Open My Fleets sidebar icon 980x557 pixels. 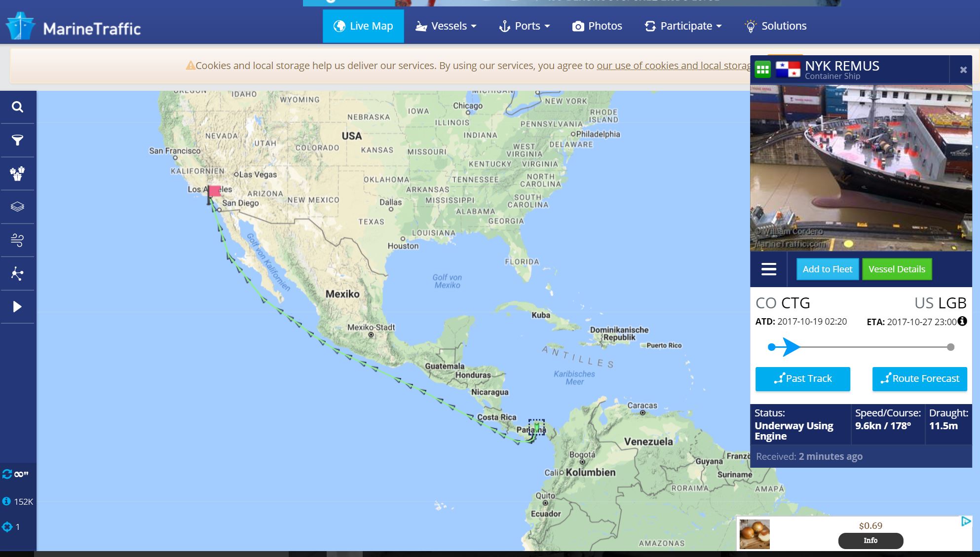17,174
